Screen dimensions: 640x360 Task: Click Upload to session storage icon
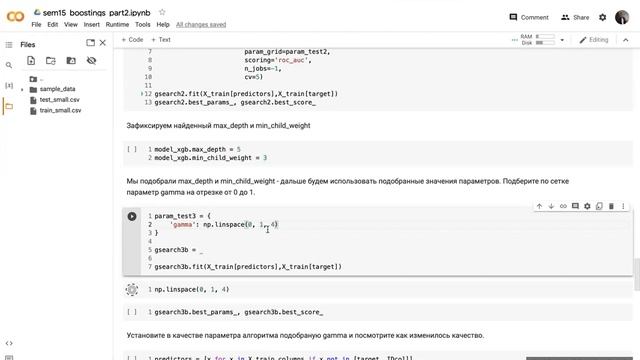click(31, 61)
